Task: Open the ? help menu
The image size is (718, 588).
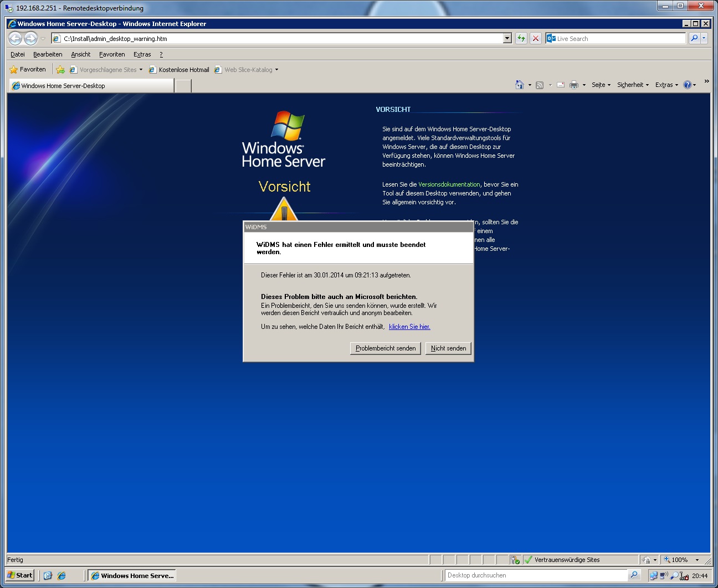Action: tap(161, 54)
